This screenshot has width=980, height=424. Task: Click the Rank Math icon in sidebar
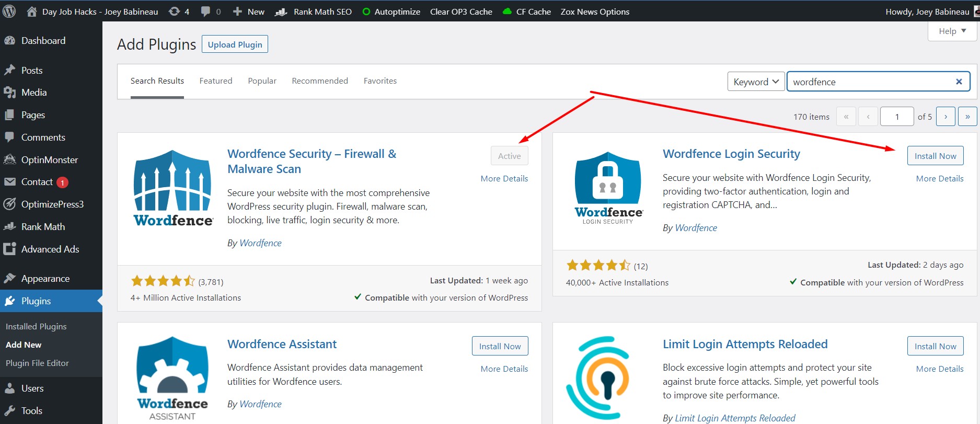tap(9, 226)
